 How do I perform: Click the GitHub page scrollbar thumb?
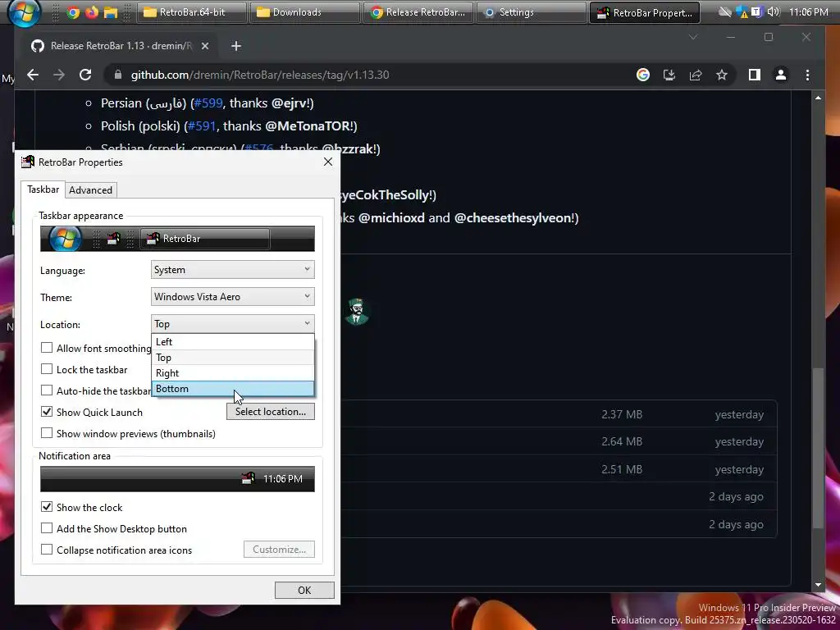click(818, 447)
